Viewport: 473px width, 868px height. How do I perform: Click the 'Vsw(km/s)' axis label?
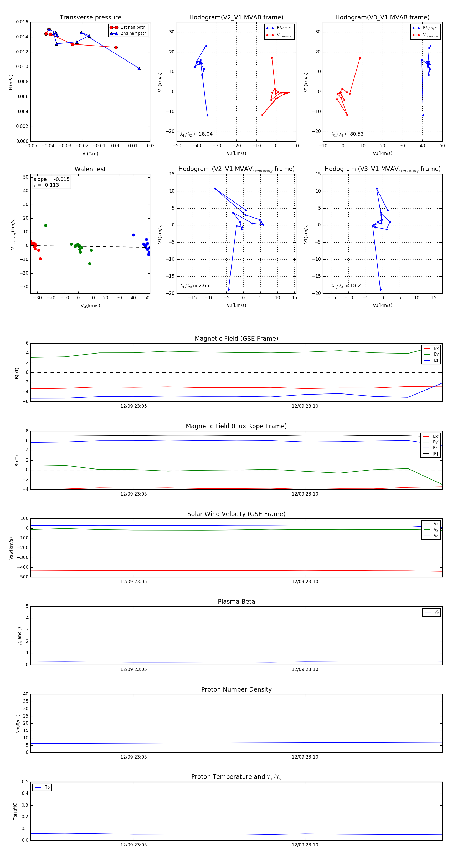pyautogui.click(x=11, y=549)
